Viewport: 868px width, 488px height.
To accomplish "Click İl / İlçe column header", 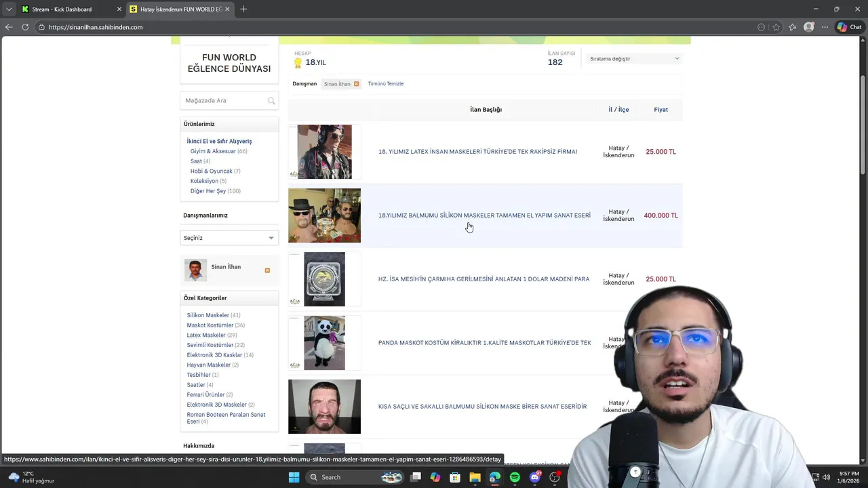I will [618, 110].
